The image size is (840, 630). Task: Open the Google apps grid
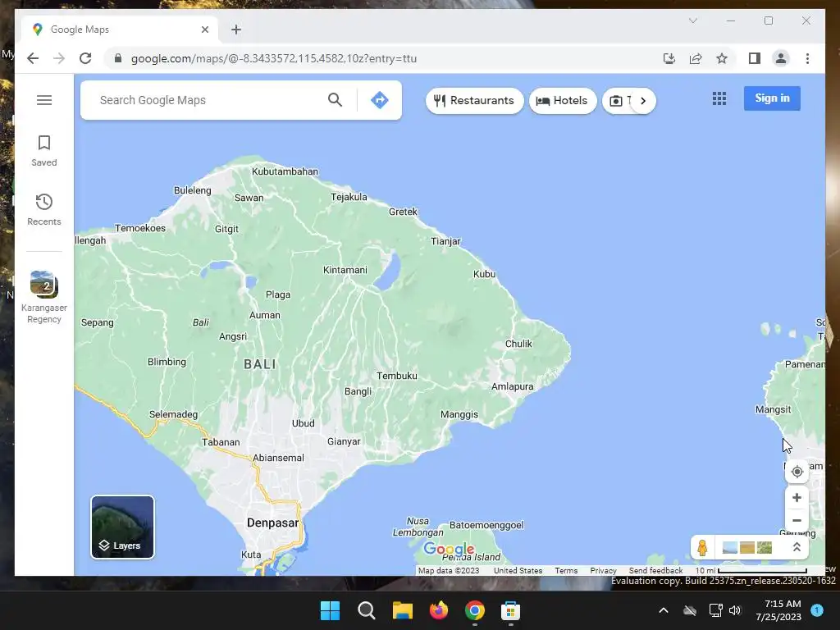point(719,98)
